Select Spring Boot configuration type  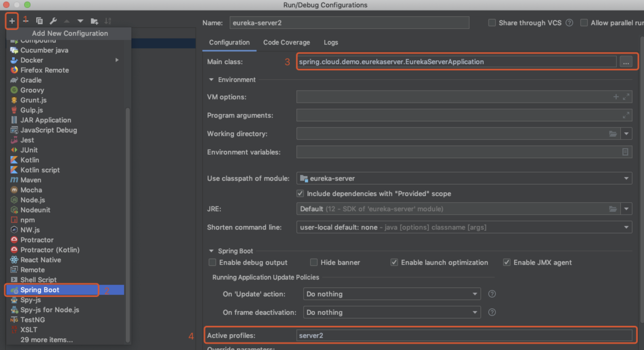(x=65, y=290)
